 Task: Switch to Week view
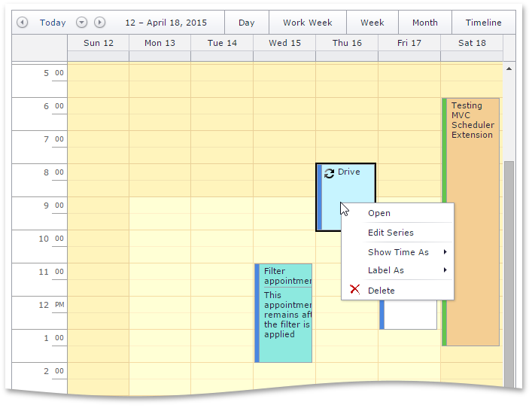tap(372, 23)
